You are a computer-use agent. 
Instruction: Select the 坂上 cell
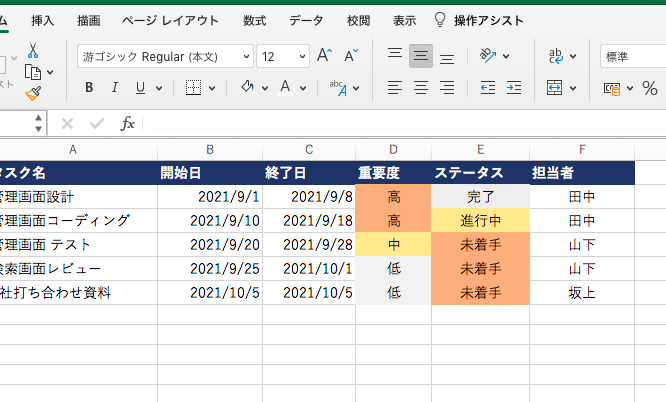click(582, 292)
